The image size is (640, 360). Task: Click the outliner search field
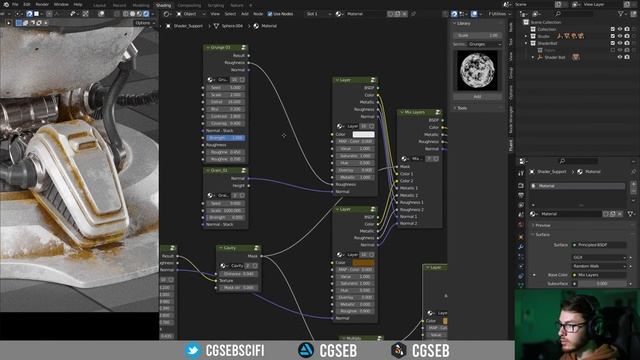tap(575, 14)
